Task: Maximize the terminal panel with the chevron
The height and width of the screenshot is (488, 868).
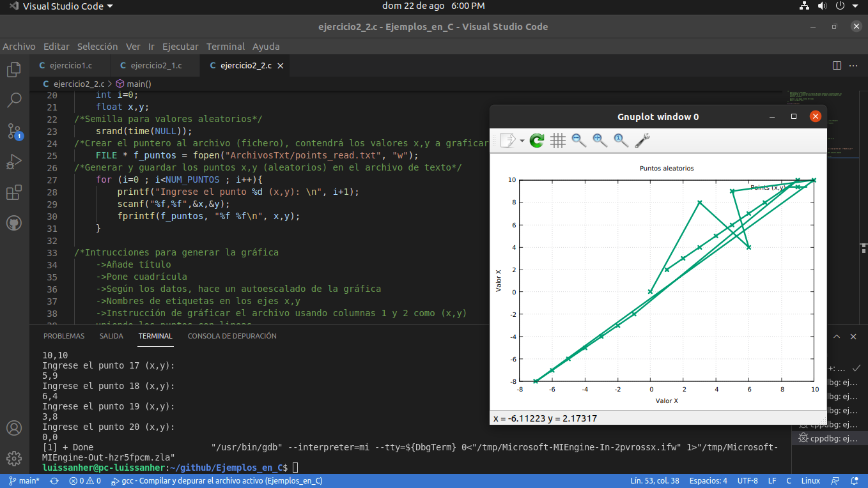Action: tap(837, 336)
